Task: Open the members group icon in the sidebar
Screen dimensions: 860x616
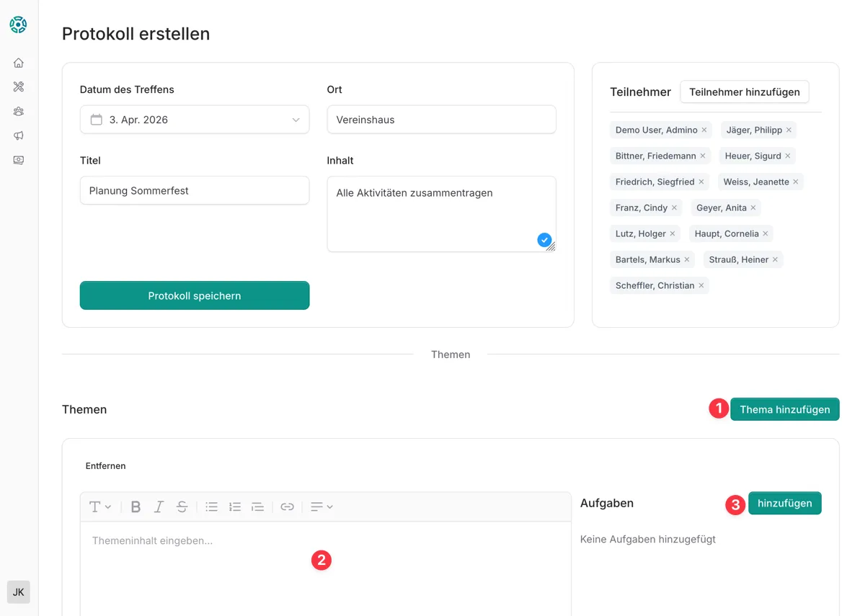Action: click(19, 112)
